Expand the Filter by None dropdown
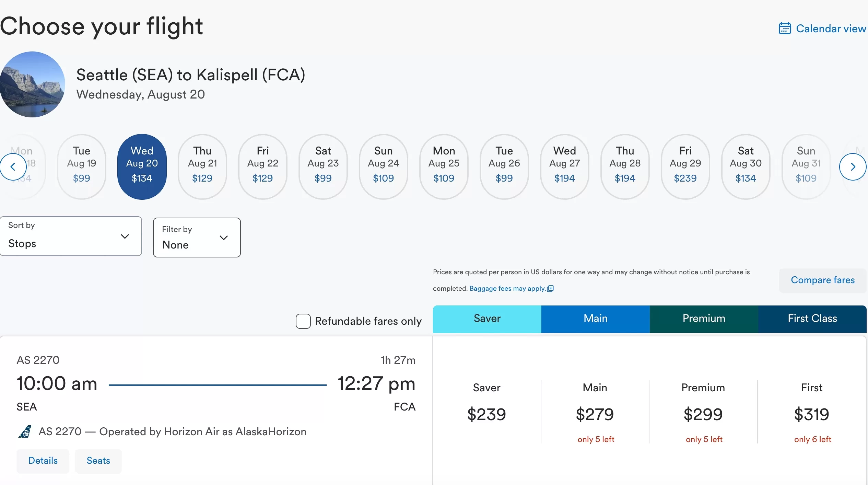The image size is (868, 485). click(x=197, y=238)
